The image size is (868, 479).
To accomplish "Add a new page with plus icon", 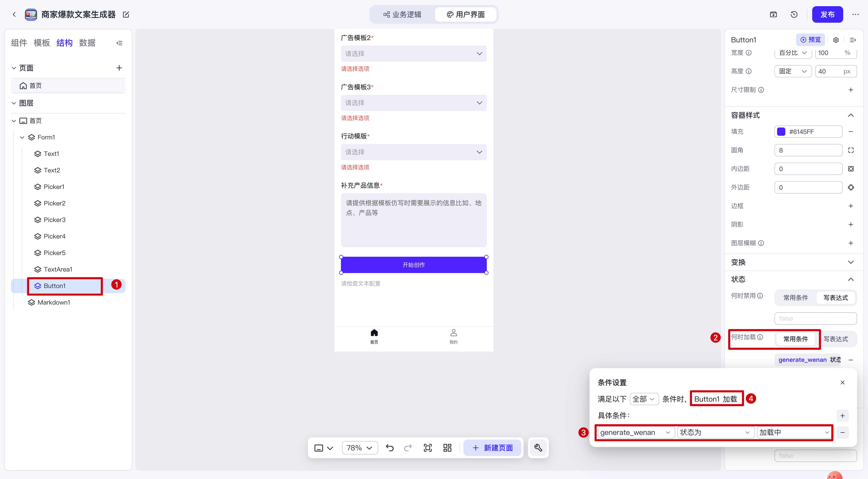I will point(119,68).
